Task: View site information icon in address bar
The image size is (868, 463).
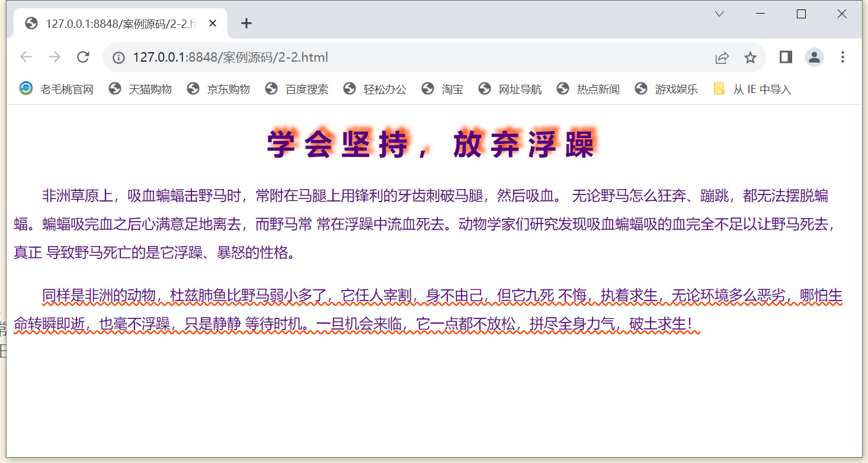Action: pyautogui.click(x=118, y=58)
